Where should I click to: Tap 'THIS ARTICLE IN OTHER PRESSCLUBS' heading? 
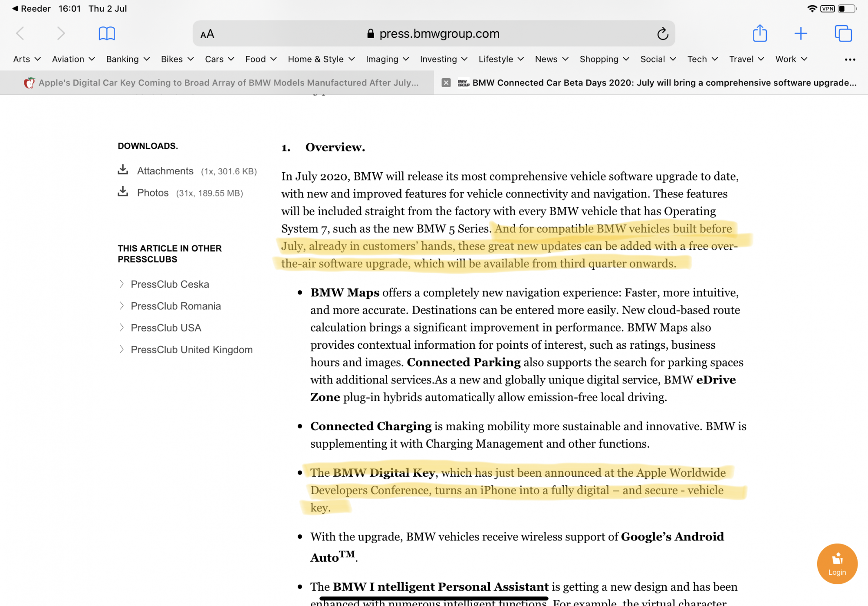pyautogui.click(x=170, y=254)
